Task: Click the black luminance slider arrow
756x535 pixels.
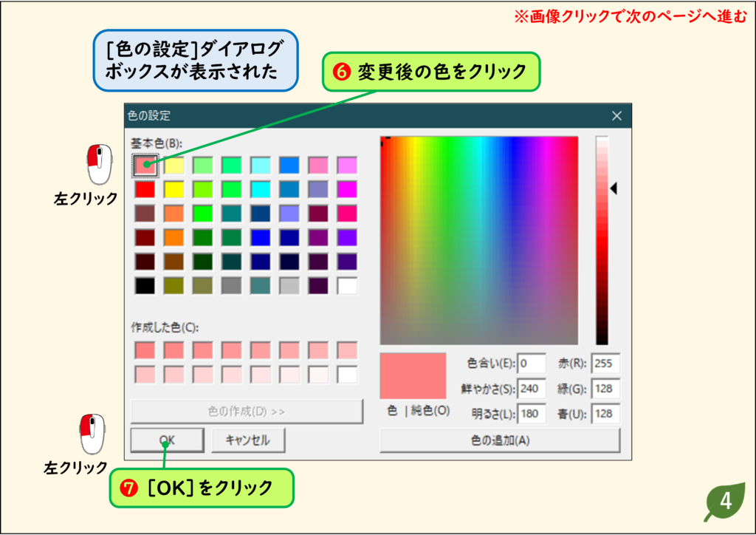Action: pyautogui.click(x=614, y=188)
